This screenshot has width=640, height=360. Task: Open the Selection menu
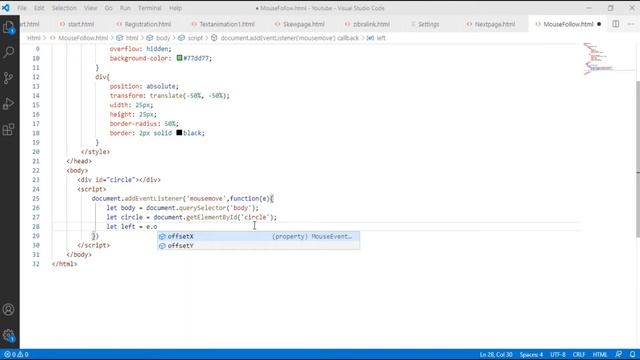click(64, 8)
